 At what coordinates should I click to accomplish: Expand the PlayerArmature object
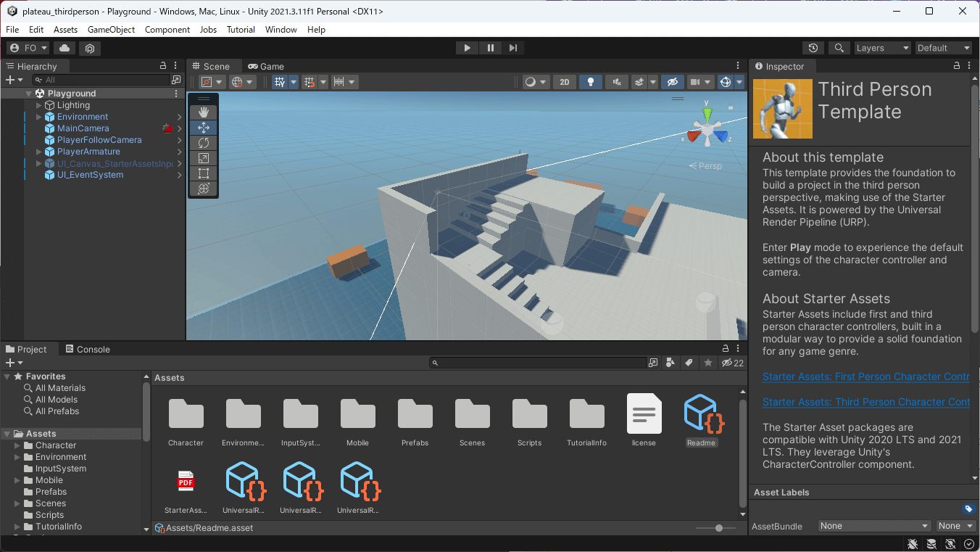[x=39, y=152]
